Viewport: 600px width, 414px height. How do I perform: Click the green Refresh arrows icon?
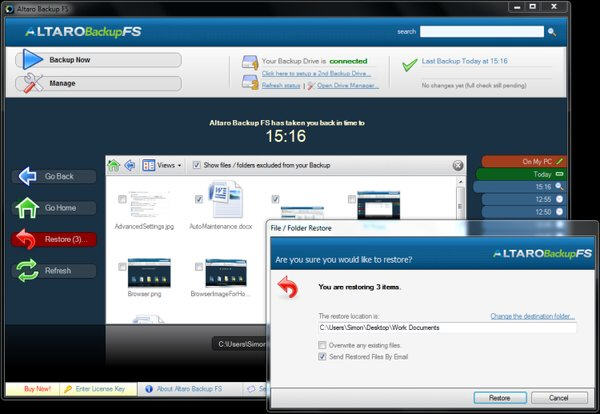(x=27, y=271)
